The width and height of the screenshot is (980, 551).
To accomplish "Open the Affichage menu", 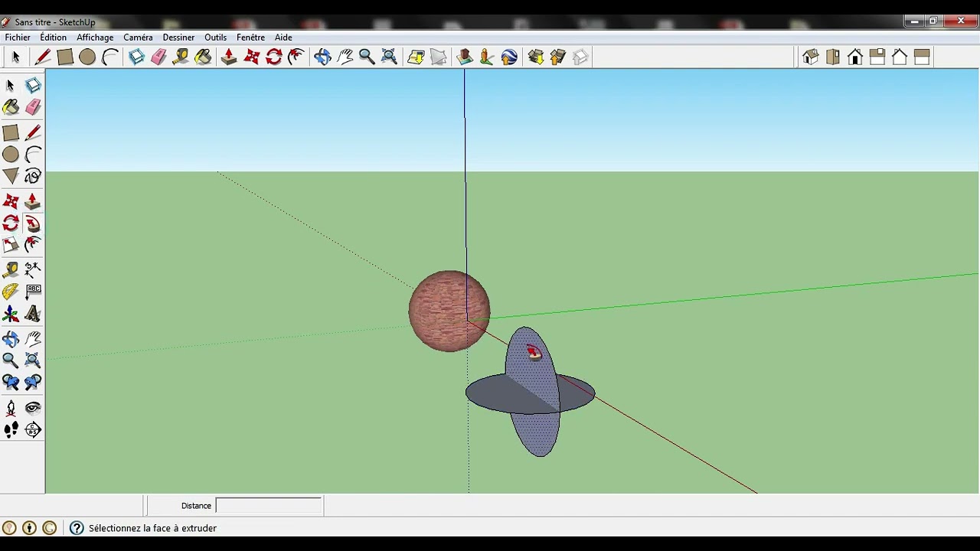I will [x=95, y=37].
